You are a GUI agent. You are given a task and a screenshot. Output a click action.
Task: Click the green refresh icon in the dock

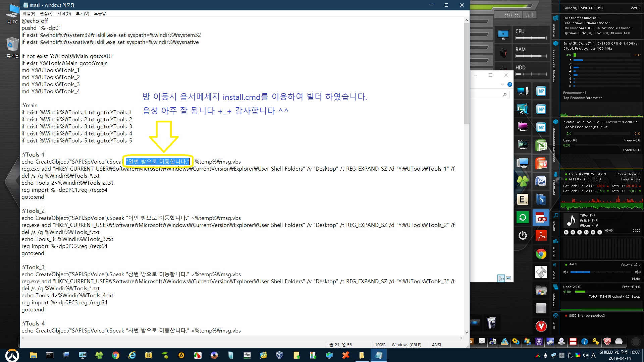pos(523,218)
